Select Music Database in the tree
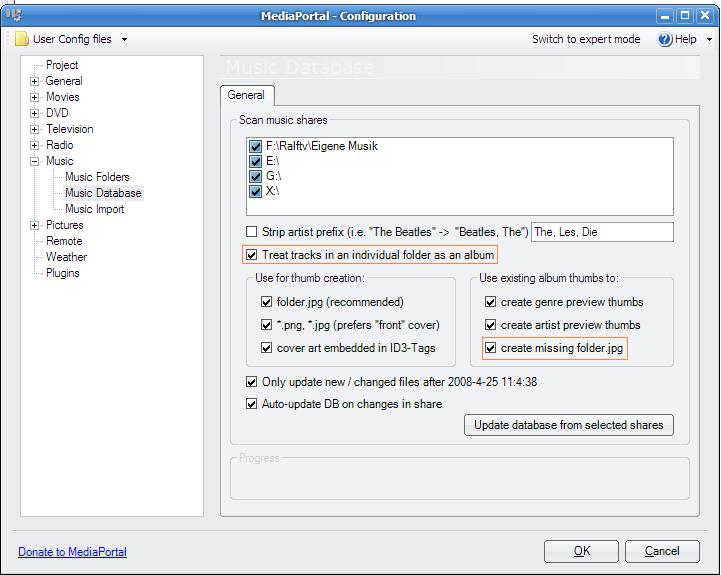Image resolution: width=721 pixels, height=575 pixels. pos(103,193)
